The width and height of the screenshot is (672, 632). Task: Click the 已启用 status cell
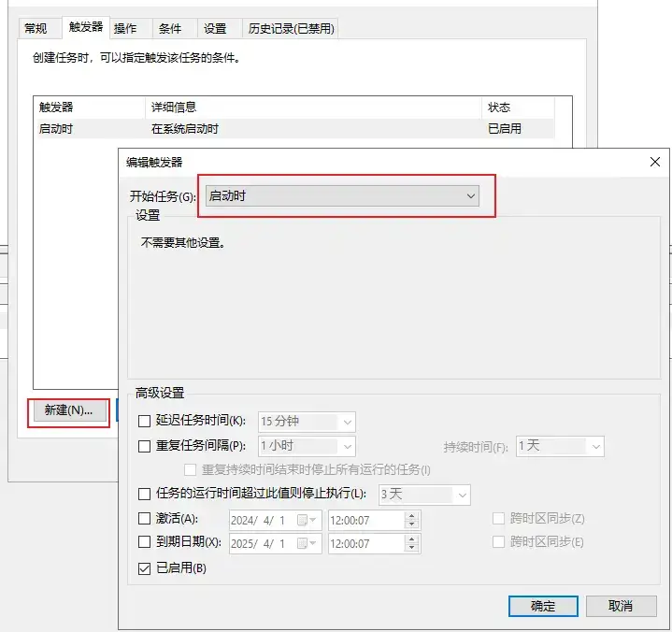coord(505,129)
